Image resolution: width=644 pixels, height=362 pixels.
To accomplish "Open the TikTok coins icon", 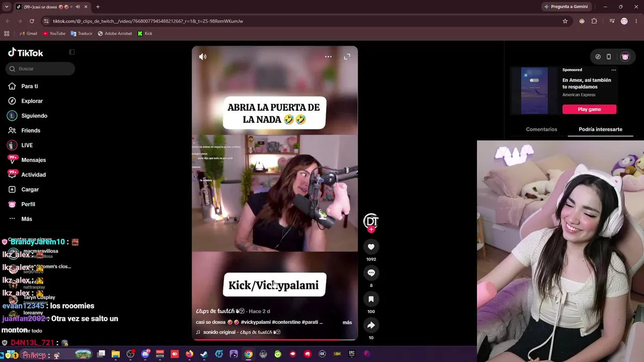I will (x=598, y=57).
